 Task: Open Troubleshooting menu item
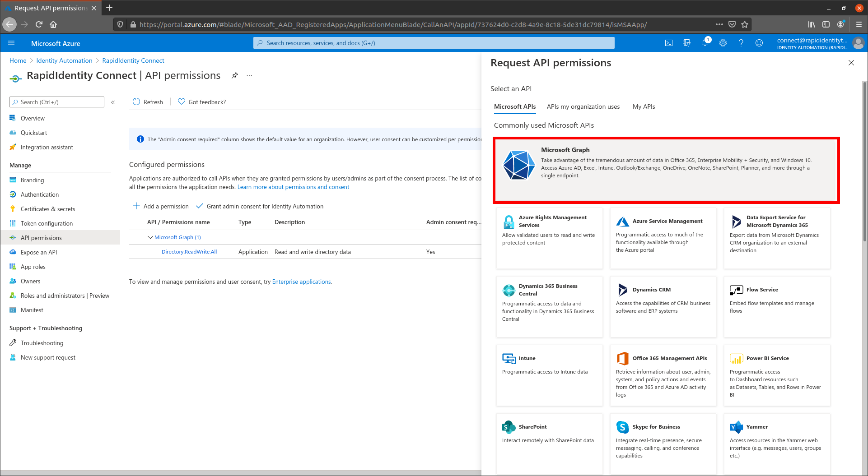point(60,343)
